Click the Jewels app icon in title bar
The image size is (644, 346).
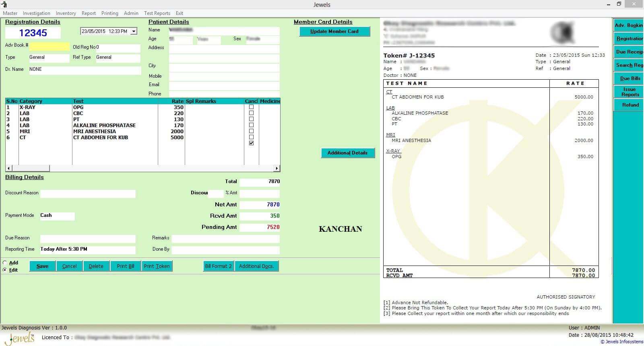click(4, 4)
